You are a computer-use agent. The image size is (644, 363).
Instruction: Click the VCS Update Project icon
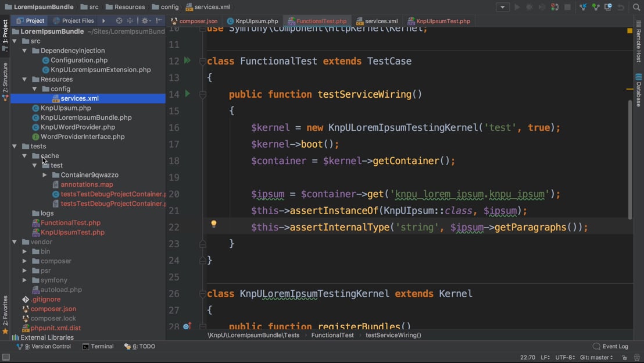pyautogui.click(x=583, y=7)
